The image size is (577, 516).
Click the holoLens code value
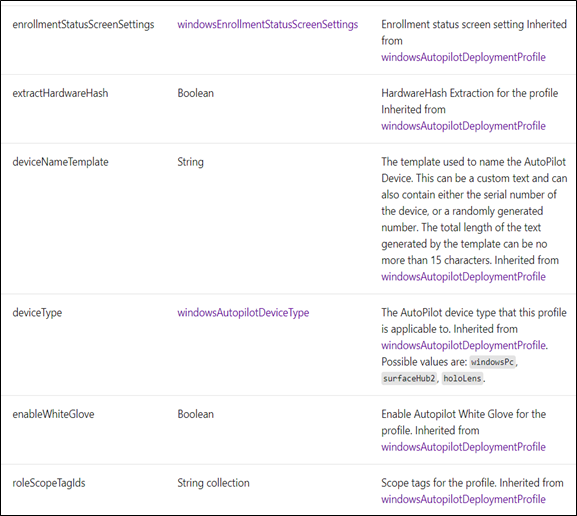click(x=462, y=378)
